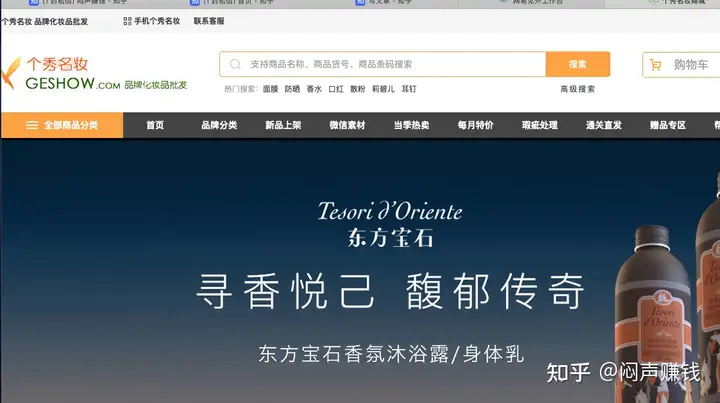Click the search magnifier icon
Screen dimensions: 720x403
pos(235,64)
